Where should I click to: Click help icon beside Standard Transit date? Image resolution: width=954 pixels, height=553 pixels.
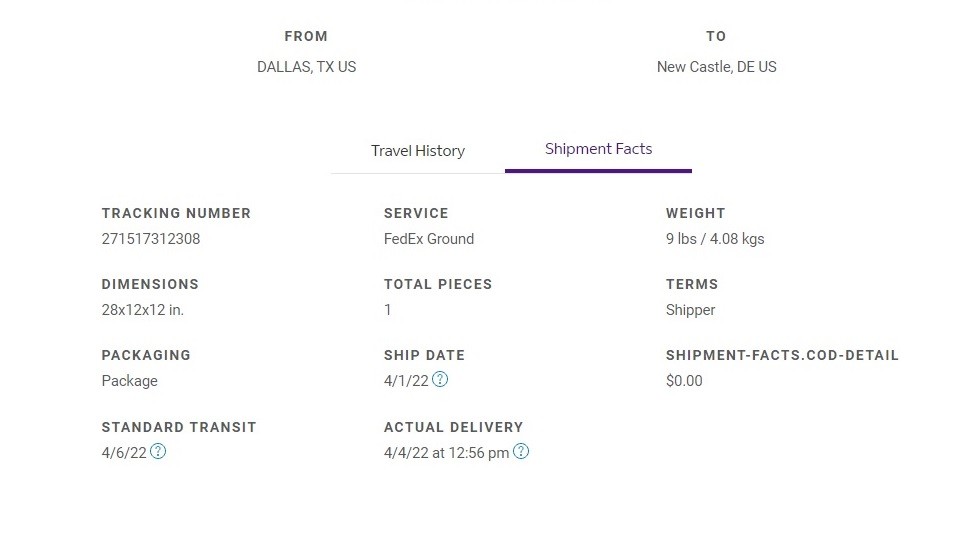point(158,451)
